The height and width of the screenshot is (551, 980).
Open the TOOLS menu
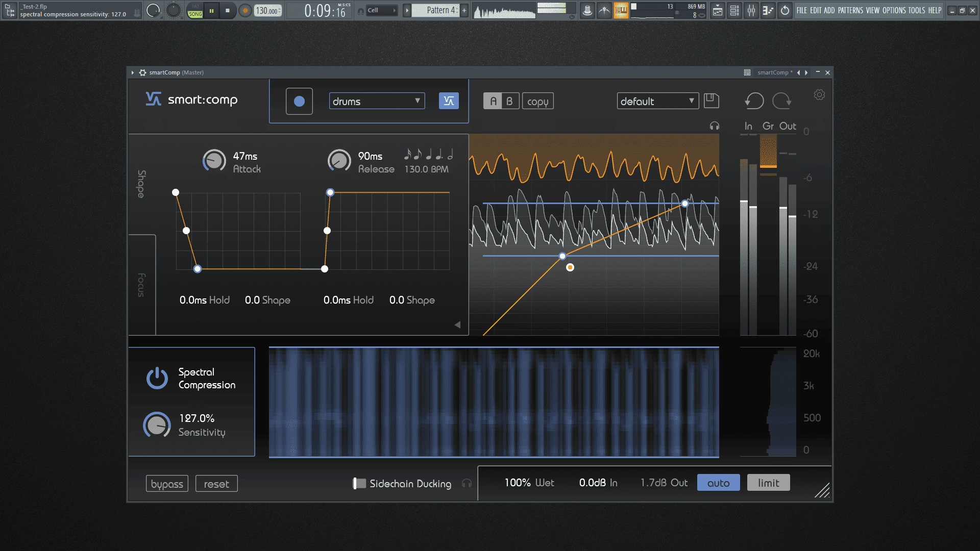[x=917, y=10]
